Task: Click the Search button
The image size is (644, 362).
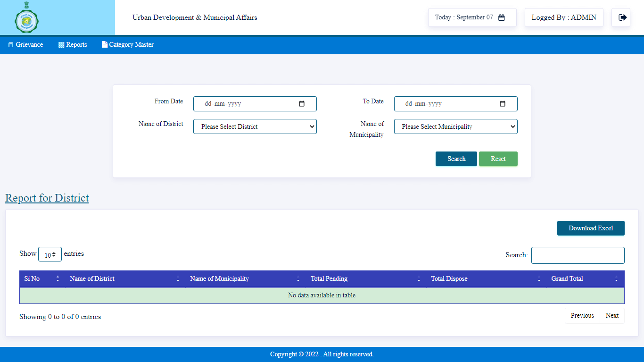Action: pyautogui.click(x=456, y=159)
